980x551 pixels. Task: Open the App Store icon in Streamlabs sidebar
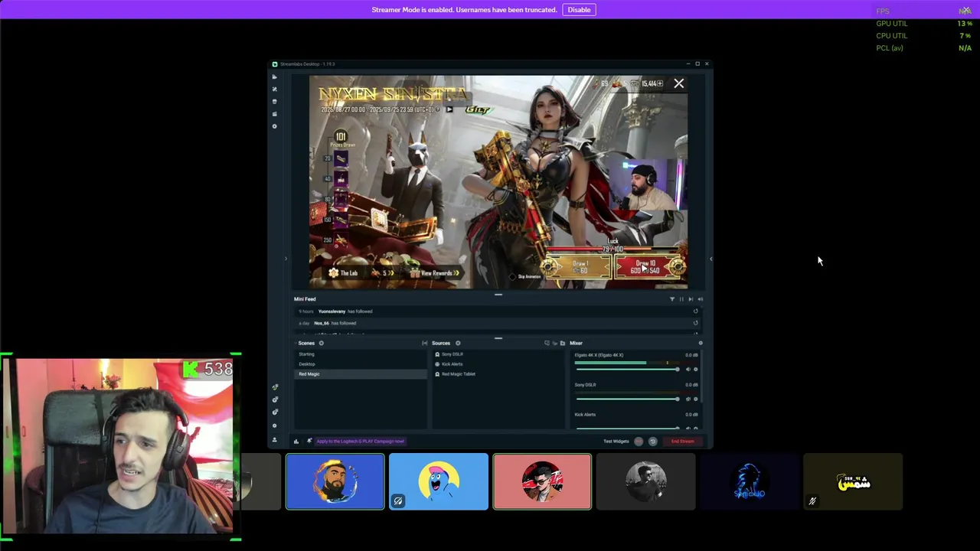[x=275, y=101]
